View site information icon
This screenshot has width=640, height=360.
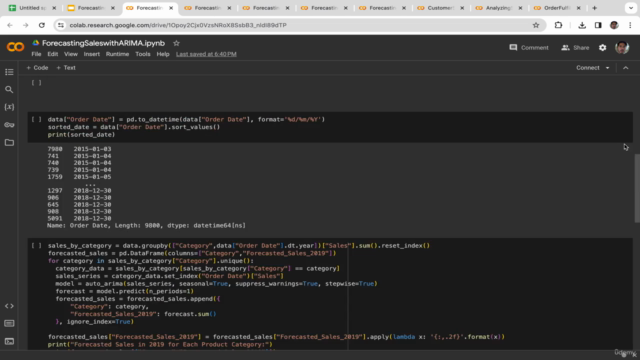tap(61, 25)
